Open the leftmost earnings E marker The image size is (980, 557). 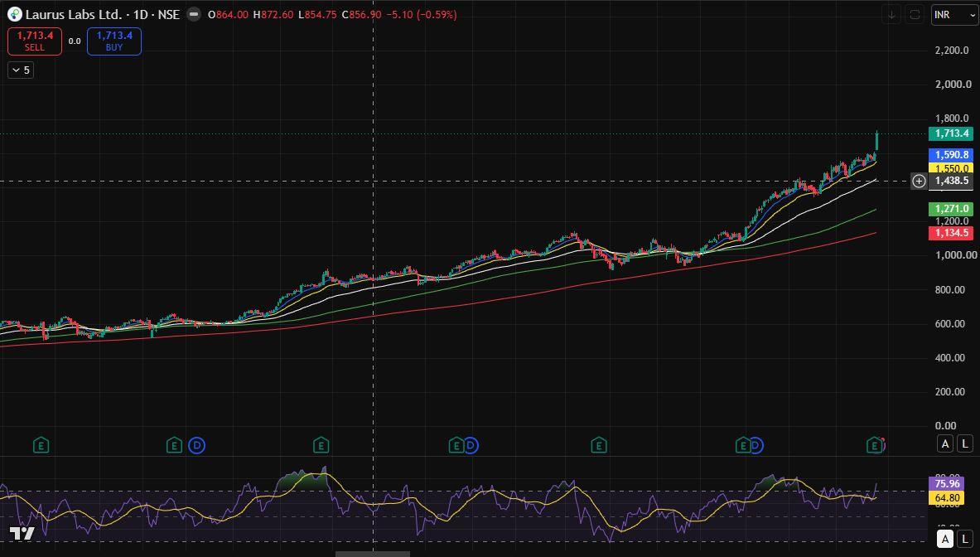41,446
